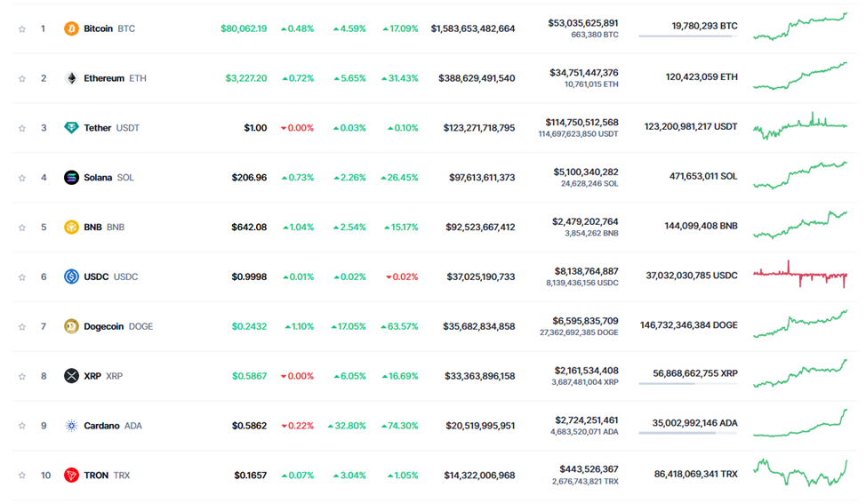
Task: Toggle watchlist star for USDC
Action: pos(22,277)
